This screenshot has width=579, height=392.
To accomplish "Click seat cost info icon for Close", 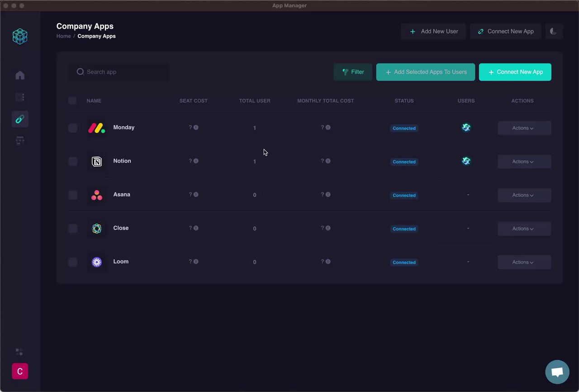I will pyautogui.click(x=196, y=228).
